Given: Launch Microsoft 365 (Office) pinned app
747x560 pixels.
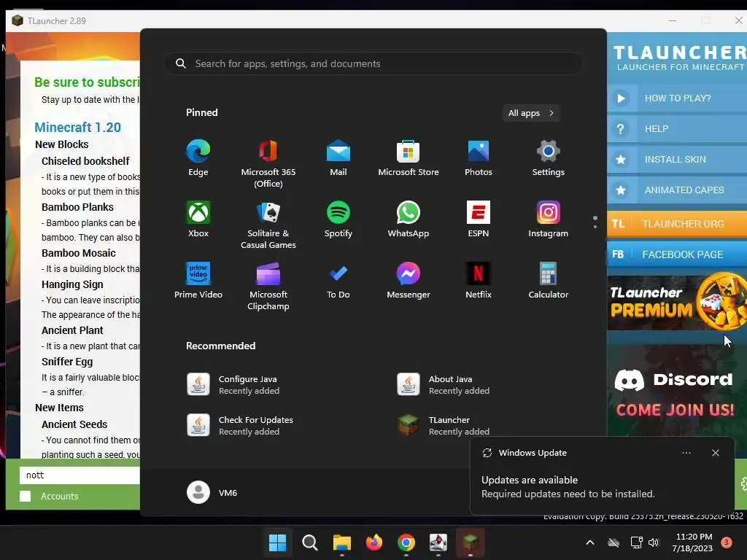Looking at the screenshot, I should [x=268, y=164].
